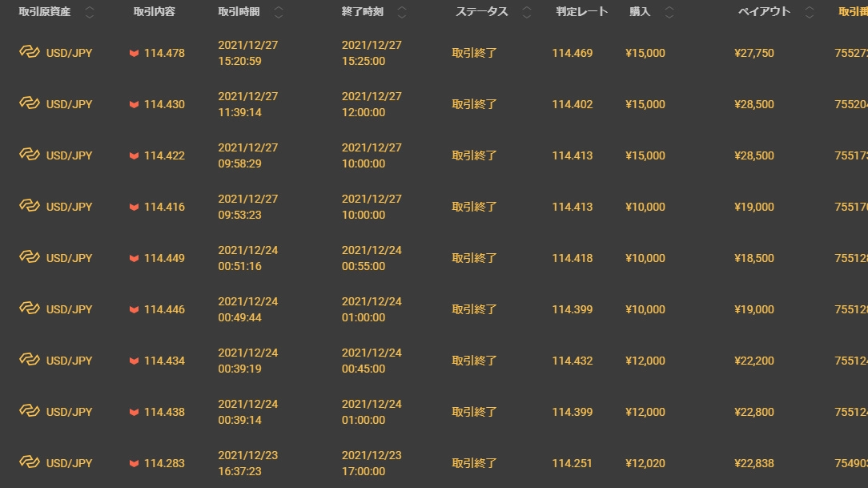Toggle sort arrows next to 購入 header

[x=669, y=12]
